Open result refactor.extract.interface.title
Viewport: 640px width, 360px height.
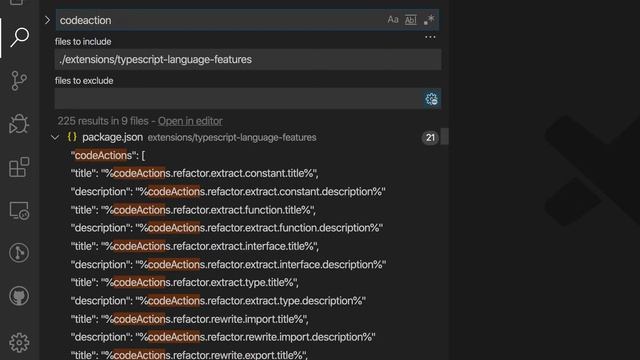pyautogui.click(x=195, y=246)
